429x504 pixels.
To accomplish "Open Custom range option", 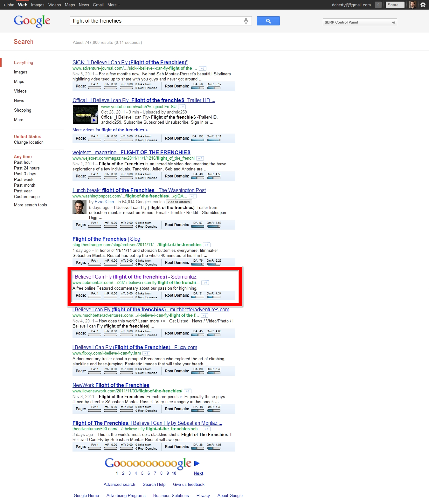I will click(29, 197).
